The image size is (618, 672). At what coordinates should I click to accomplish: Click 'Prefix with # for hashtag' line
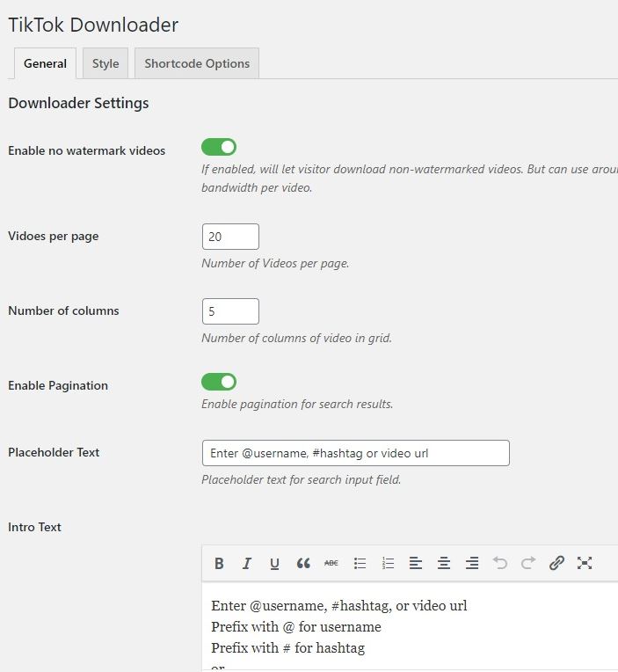click(x=287, y=647)
